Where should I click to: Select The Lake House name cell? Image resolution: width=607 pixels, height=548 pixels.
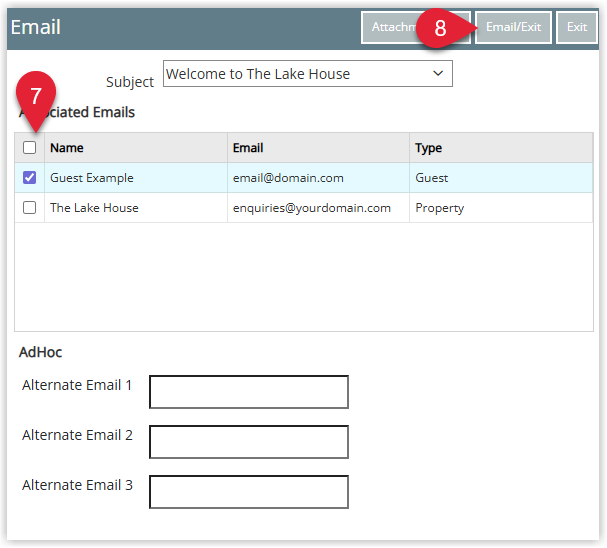[135, 208]
